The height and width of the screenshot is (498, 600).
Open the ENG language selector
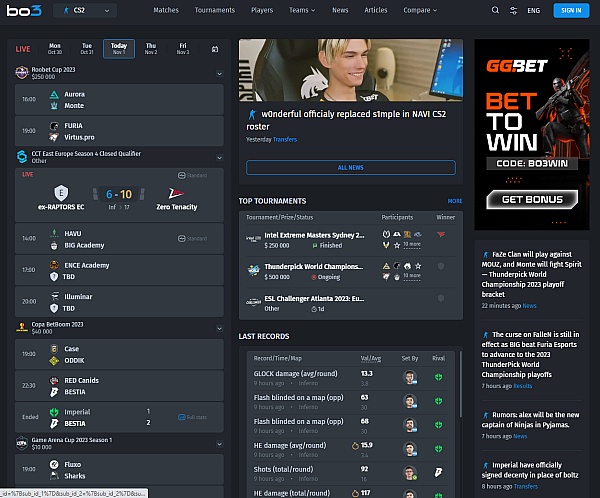(533, 11)
